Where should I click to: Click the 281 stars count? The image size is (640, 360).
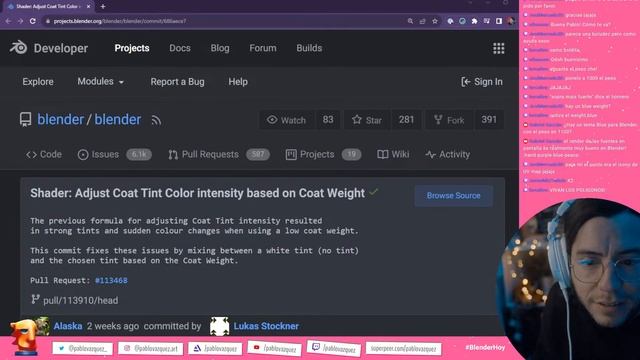point(406,120)
